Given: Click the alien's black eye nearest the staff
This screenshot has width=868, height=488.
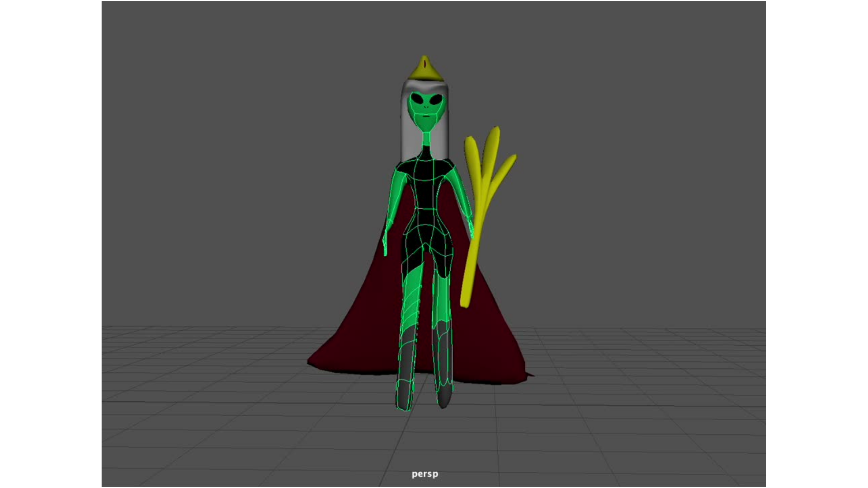Looking at the screenshot, I should [436, 99].
